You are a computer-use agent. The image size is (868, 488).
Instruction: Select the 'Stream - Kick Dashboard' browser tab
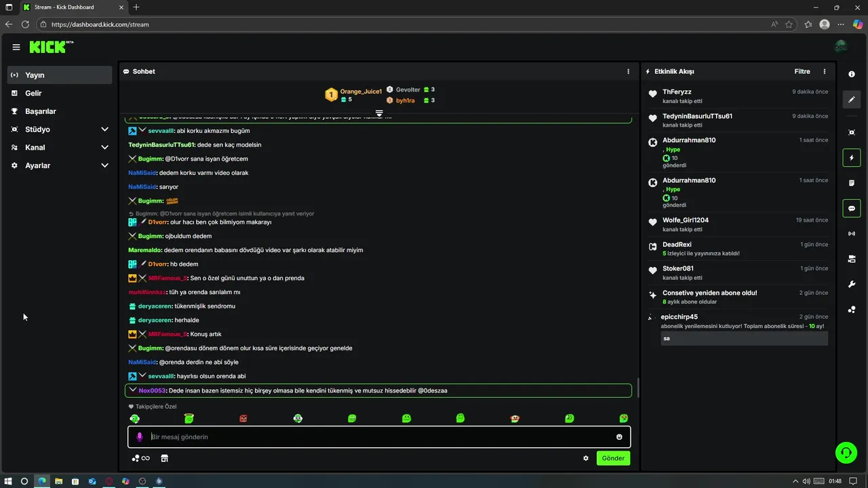click(x=73, y=7)
